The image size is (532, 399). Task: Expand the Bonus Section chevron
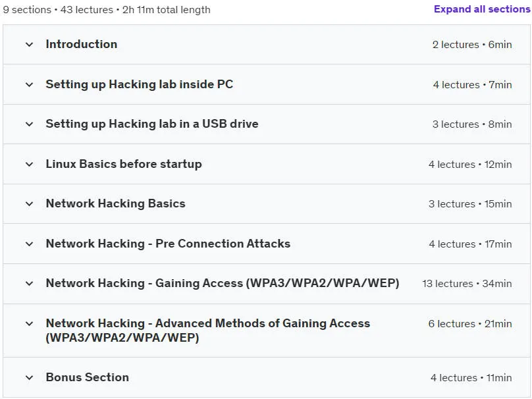click(x=30, y=378)
